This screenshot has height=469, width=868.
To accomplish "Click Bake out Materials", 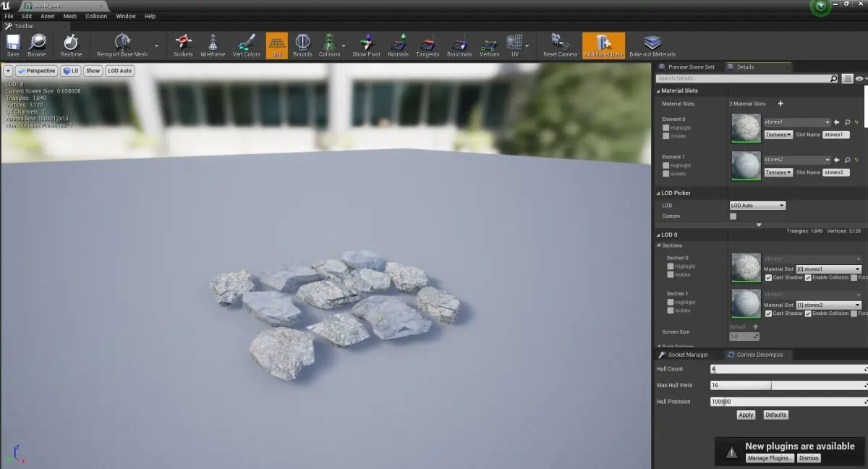I will tap(652, 46).
